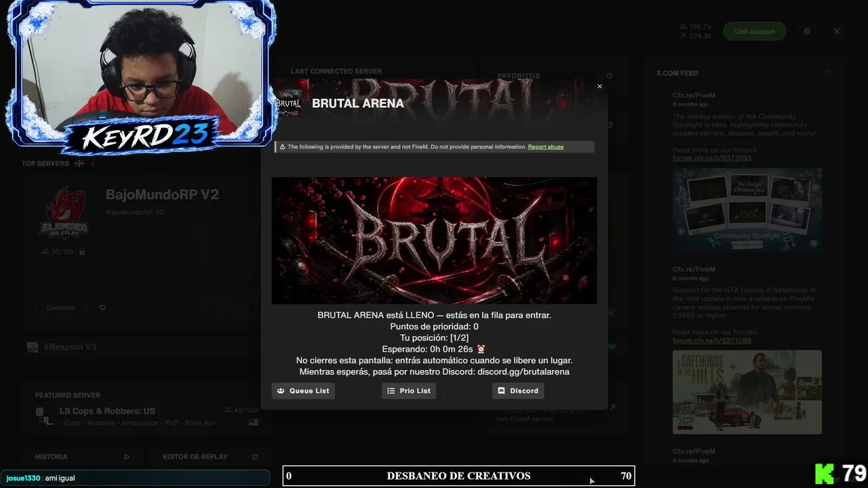Open FiveM settings gear icon

807,31
